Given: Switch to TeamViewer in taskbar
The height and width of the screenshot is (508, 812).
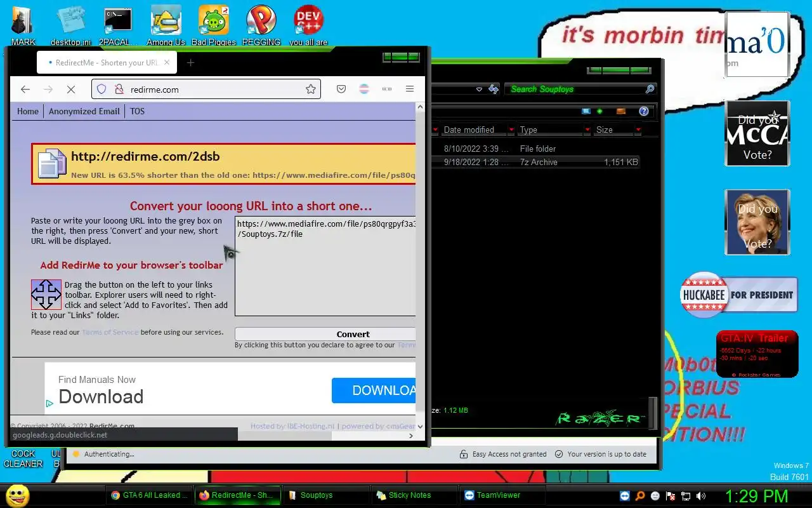Looking at the screenshot, I should pos(502,495).
